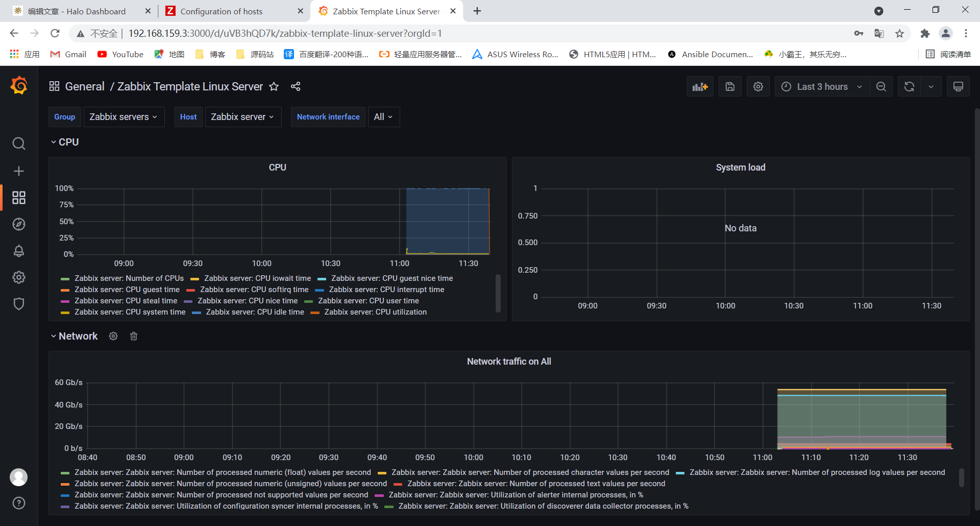The image size is (980, 526).
Task: Toggle alerter internal processes legend series
Action: tap(516, 495)
